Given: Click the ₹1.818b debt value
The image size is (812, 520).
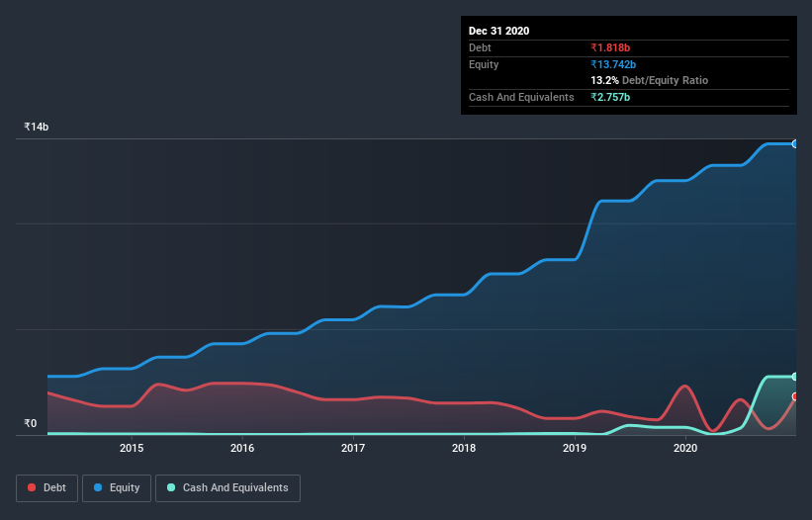Looking at the screenshot, I should 610,47.
